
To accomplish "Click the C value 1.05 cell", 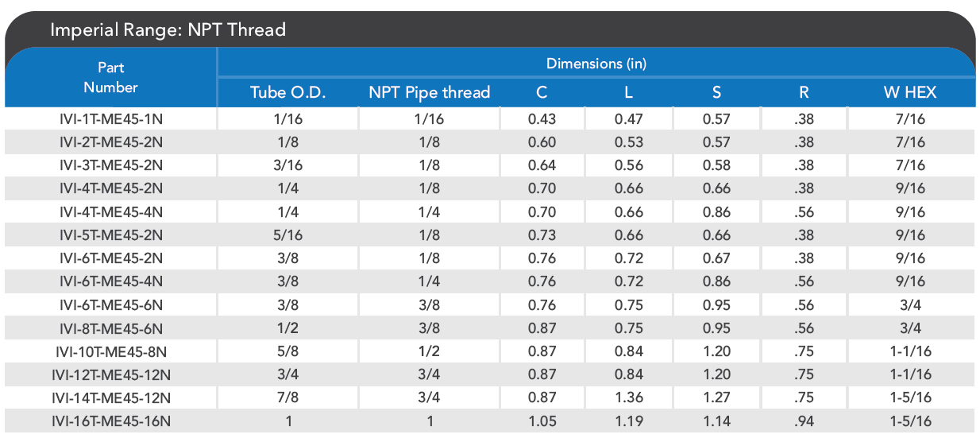I will (542, 421).
